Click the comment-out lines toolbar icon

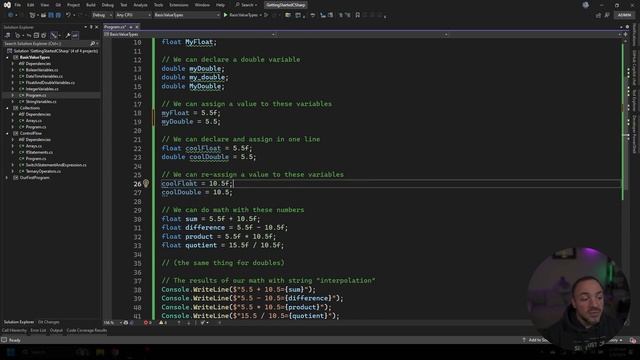[x=341, y=15]
